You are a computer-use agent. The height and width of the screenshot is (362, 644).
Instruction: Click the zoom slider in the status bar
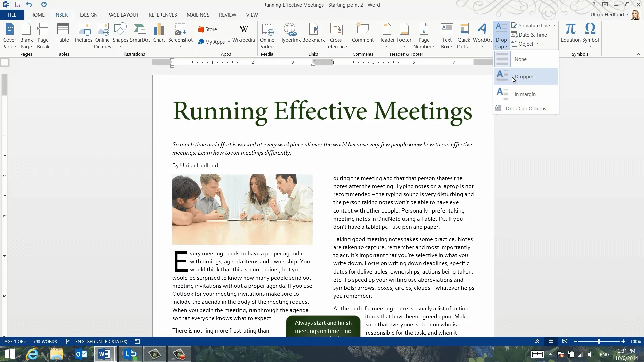(x=599, y=341)
